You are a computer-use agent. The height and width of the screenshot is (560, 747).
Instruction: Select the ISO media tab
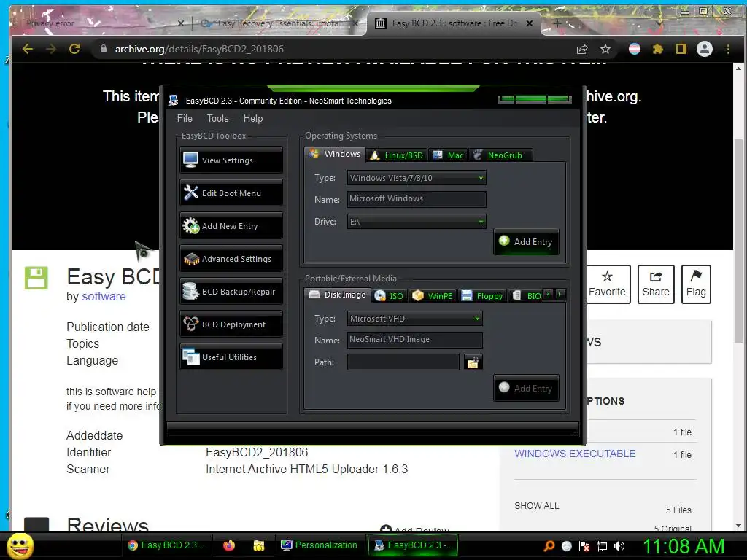pos(390,296)
